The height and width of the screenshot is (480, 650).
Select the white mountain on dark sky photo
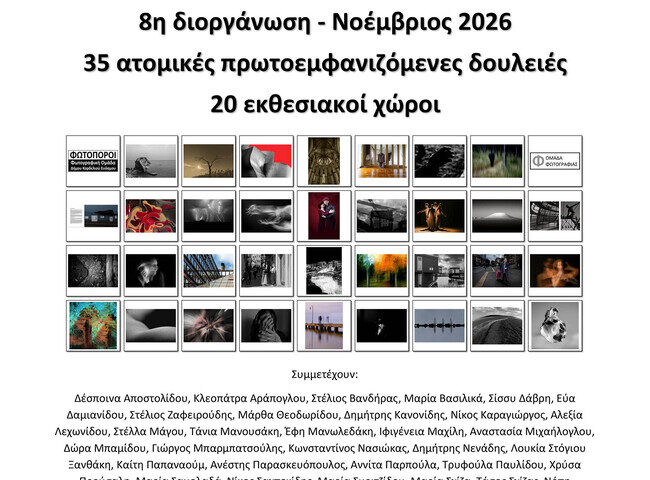click(x=497, y=216)
